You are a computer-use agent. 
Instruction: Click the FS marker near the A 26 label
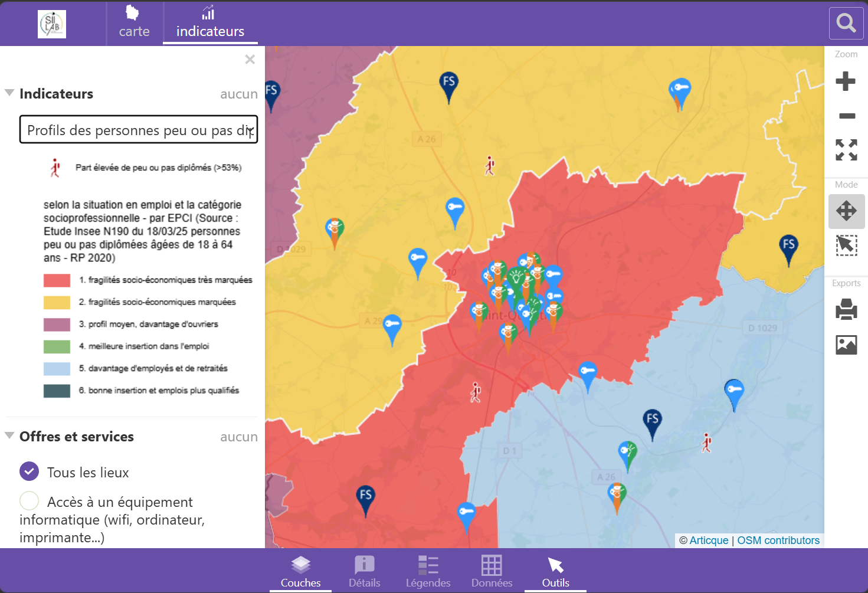tap(449, 87)
